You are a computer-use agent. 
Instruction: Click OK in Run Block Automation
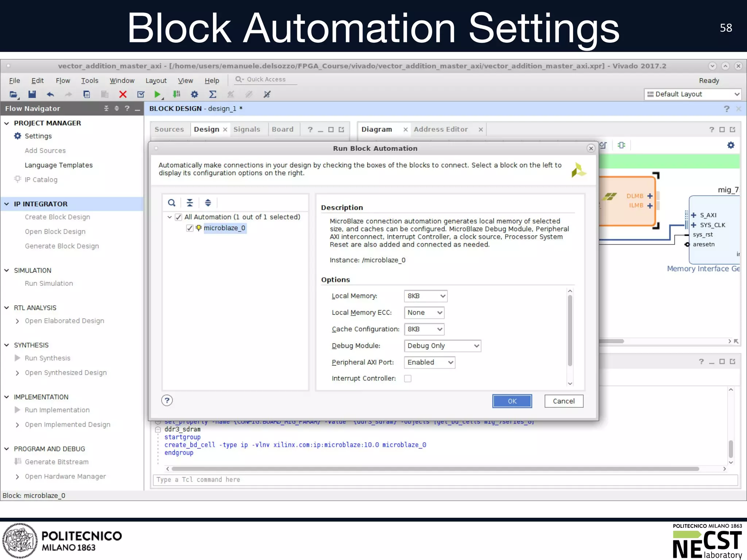512,401
